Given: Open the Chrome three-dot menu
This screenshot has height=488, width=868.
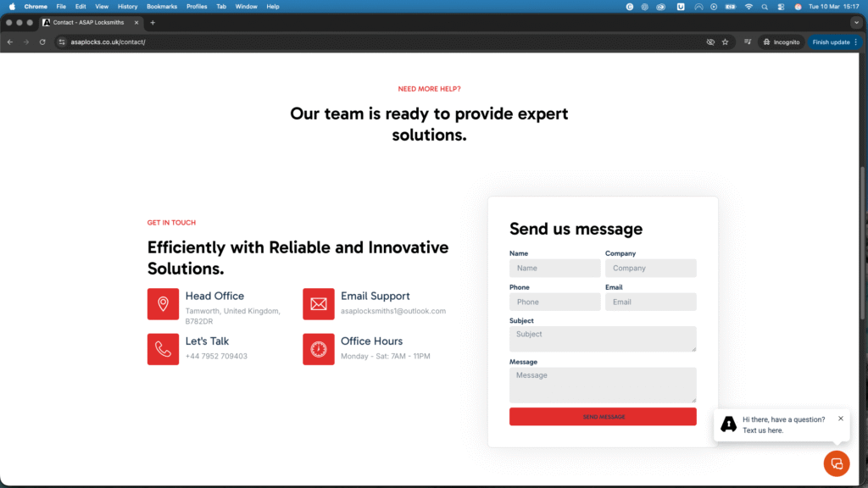Looking at the screenshot, I should 856,42.
